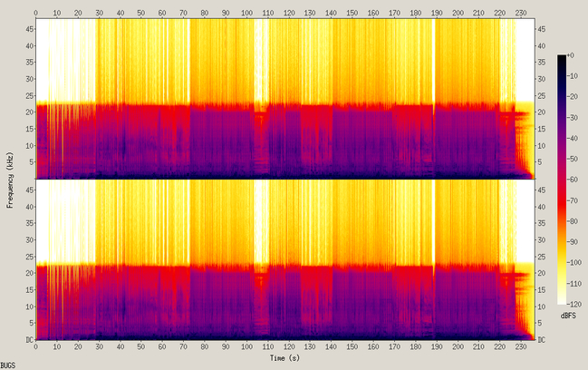Click the 190 s mark on top time axis

point(437,13)
